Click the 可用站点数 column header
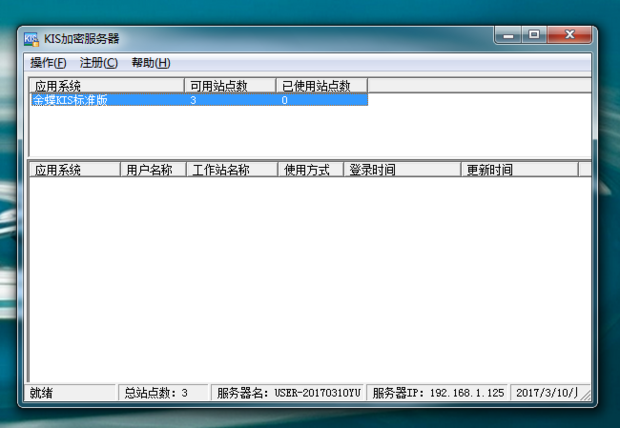The image size is (620, 428). click(230, 85)
